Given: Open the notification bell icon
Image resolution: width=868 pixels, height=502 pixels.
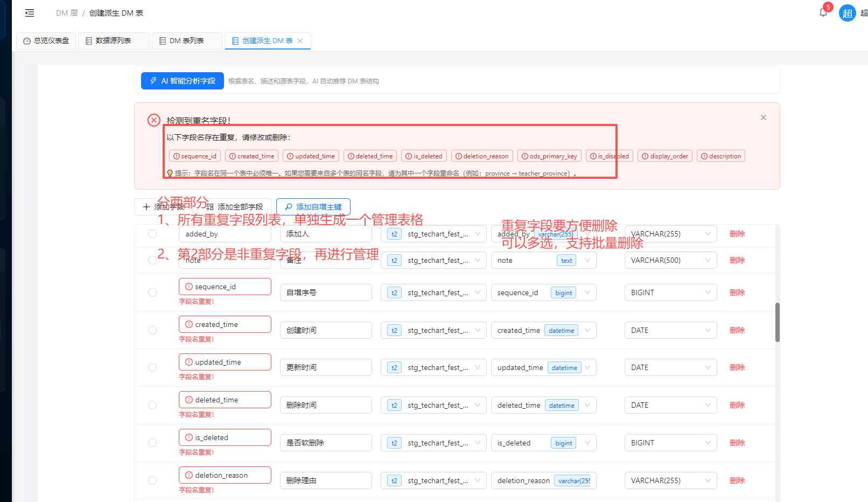Looking at the screenshot, I should (823, 12).
